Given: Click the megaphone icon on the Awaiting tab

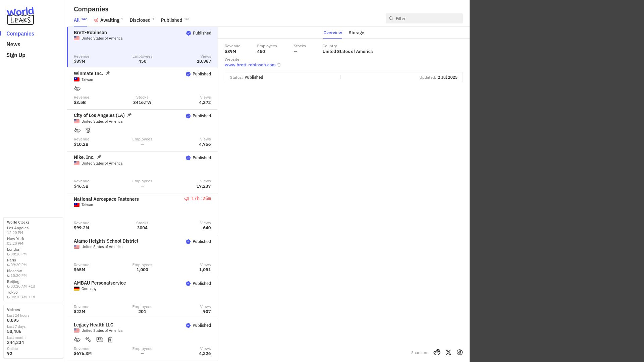Looking at the screenshot, I should click(x=96, y=20).
